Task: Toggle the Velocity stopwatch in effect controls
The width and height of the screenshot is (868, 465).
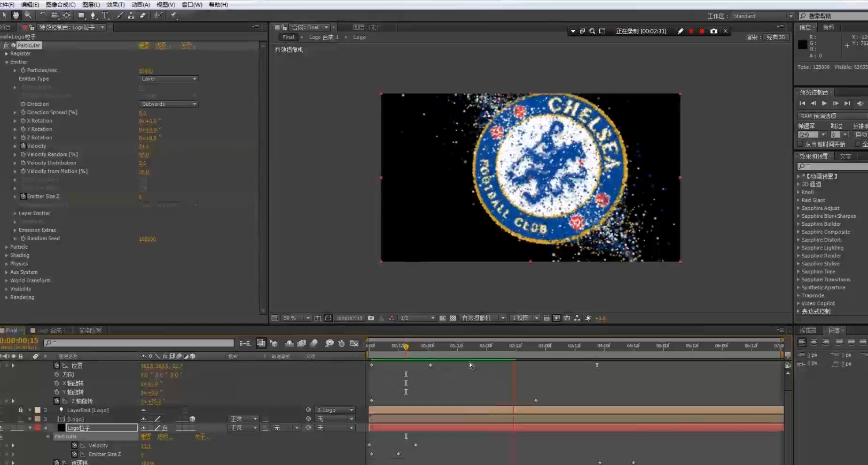Action: coord(23,146)
